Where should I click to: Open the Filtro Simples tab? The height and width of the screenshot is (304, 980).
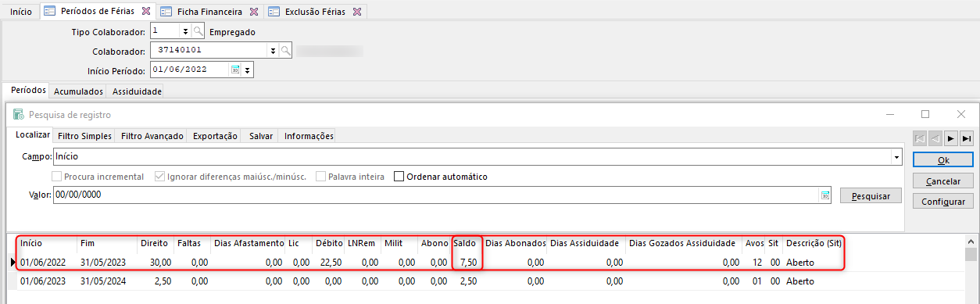(85, 136)
